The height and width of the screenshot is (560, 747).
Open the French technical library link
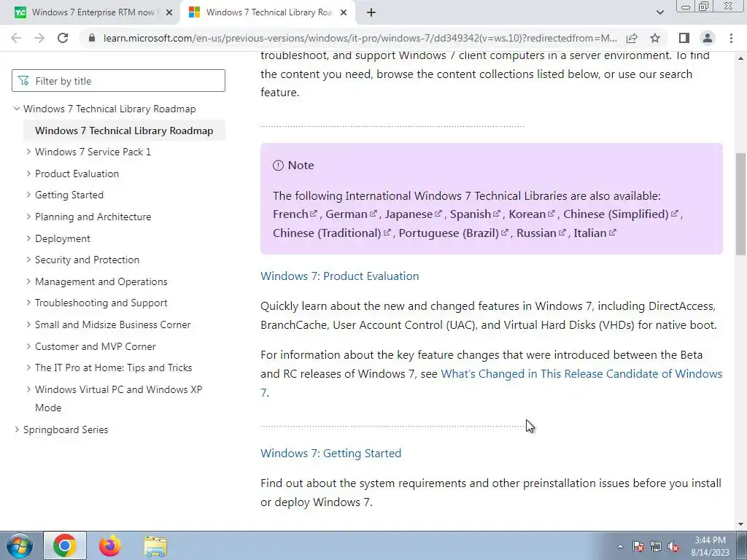(295, 214)
